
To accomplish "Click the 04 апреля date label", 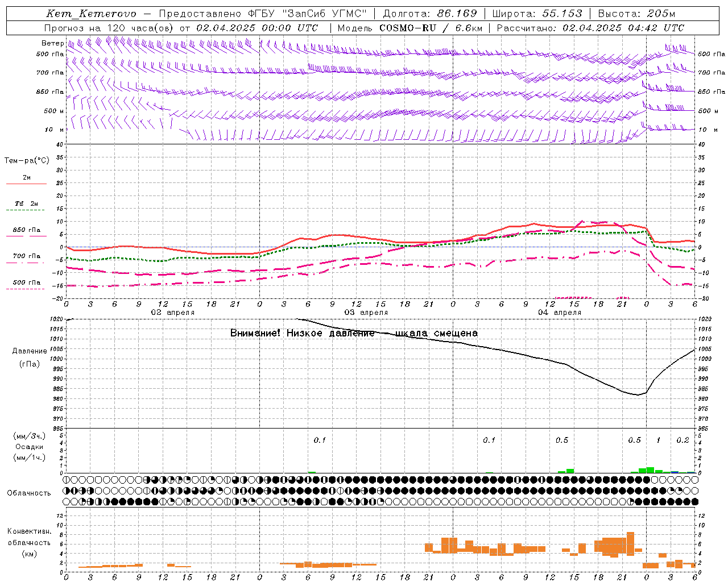I will point(559,313).
